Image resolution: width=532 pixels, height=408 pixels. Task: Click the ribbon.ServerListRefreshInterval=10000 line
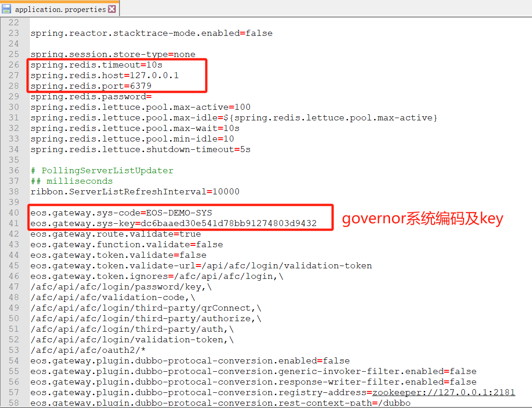pyautogui.click(x=135, y=192)
